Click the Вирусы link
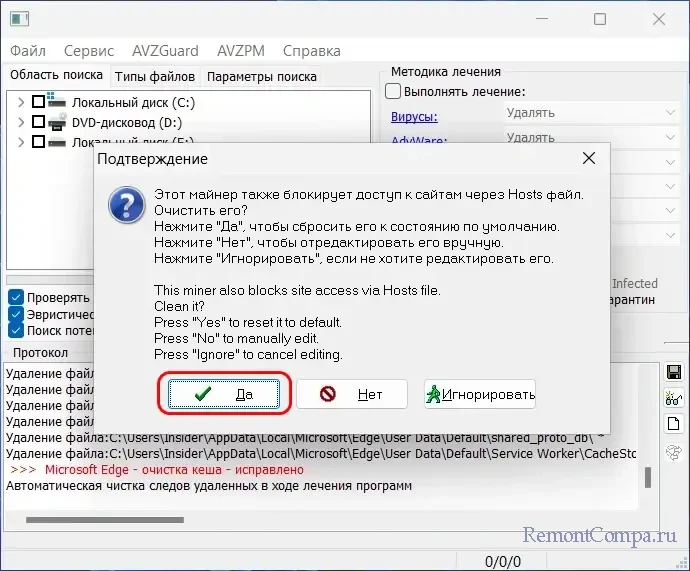Screen dimensions: 690x571 coord(416,114)
